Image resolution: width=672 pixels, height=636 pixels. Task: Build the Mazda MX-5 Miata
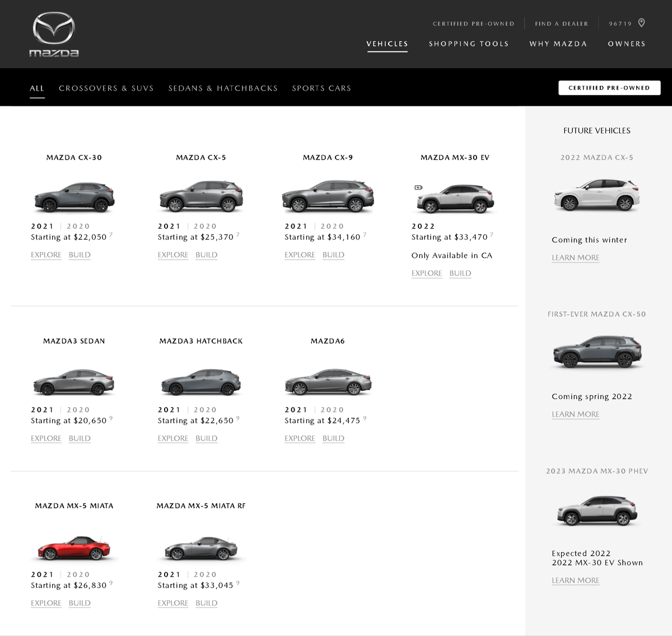[x=80, y=603]
